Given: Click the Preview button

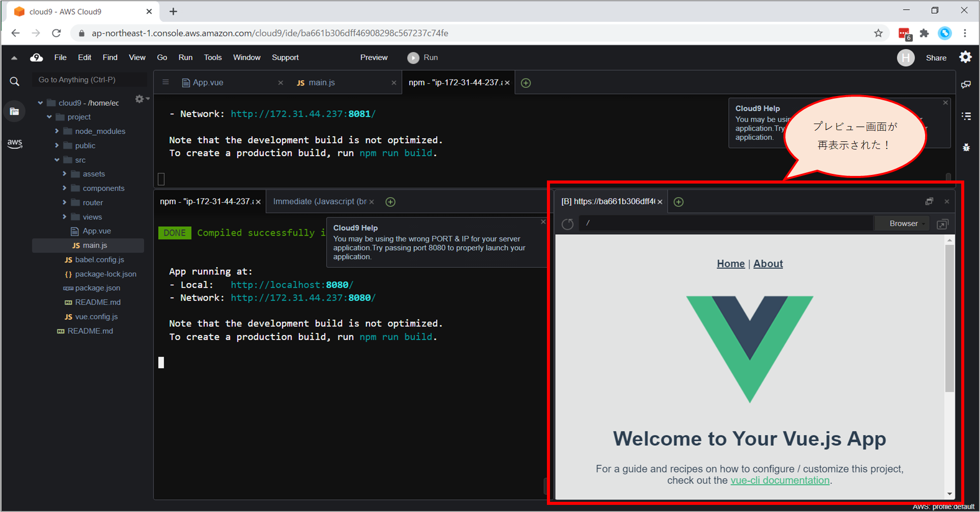Looking at the screenshot, I should click(x=374, y=57).
